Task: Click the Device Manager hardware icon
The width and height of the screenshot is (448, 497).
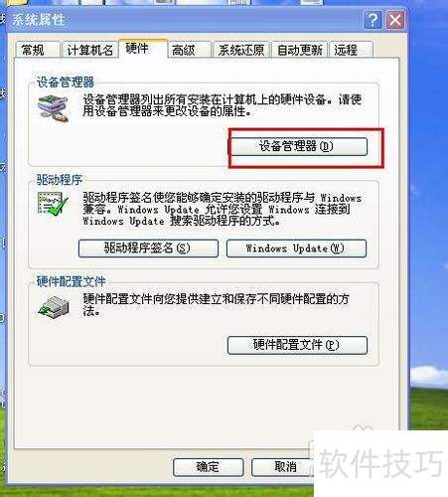Action: [53, 108]
